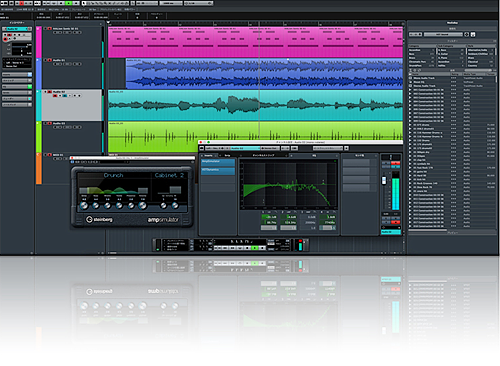Expand the inspector section with bright green indicator
500x366 pixels.
[x=17, y=86]
